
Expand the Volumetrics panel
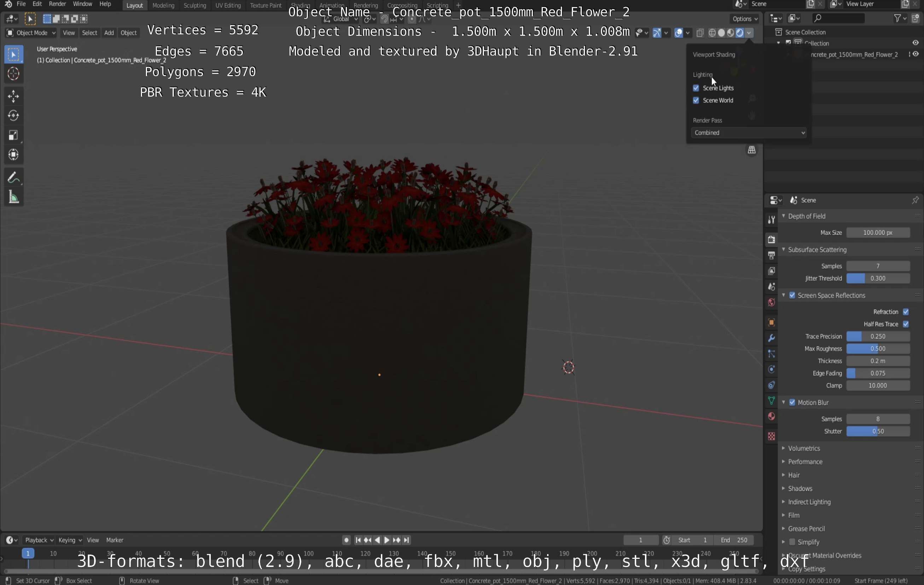coord(804,448)
